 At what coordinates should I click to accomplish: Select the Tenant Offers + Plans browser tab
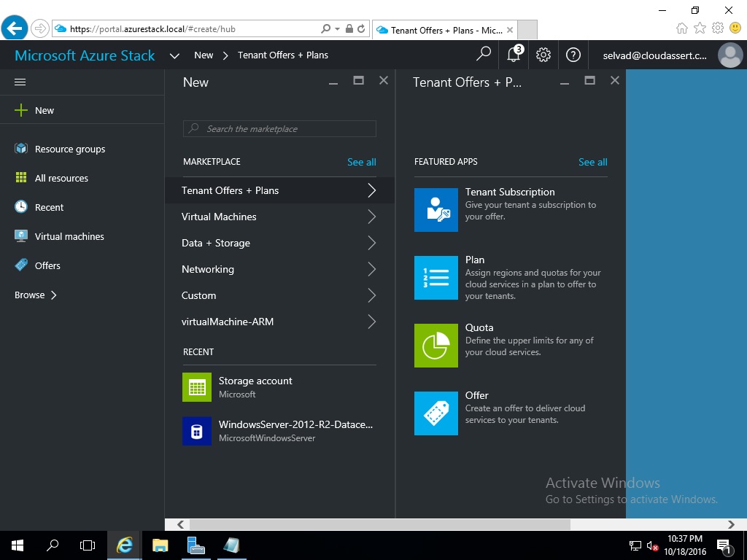point(444,30)
